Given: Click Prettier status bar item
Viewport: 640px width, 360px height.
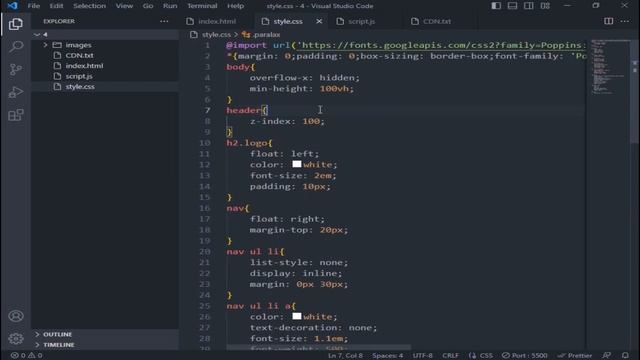Looking at the screenshot, I should pos(575,355).
